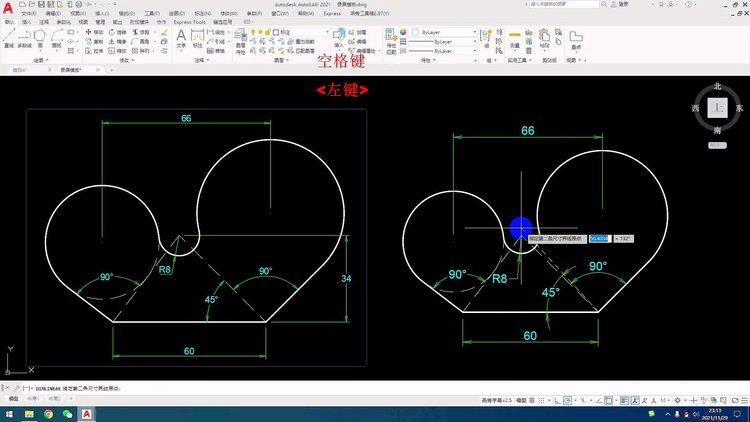Add a new drawing tab with plus

[x=112, y=70]
